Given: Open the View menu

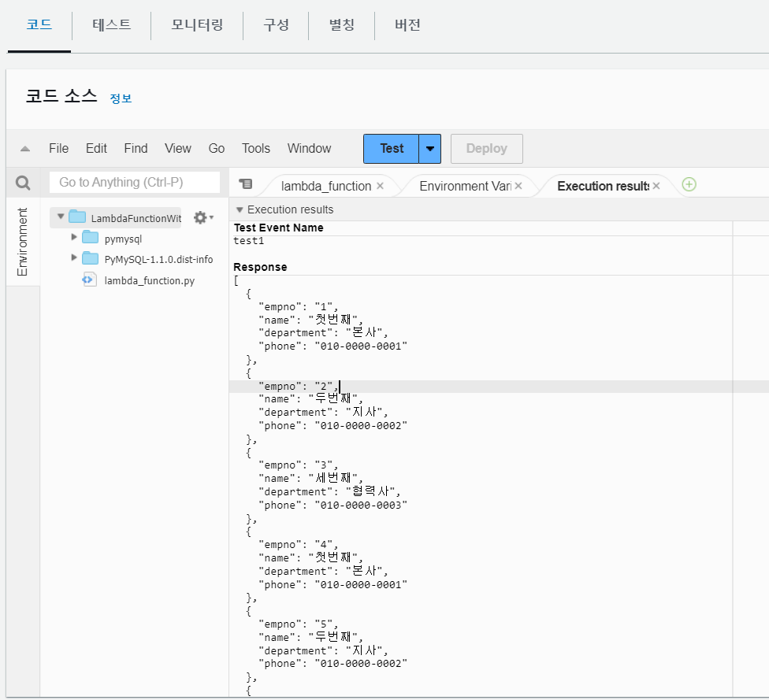Looking at the screenshot, I should point(178,149).
